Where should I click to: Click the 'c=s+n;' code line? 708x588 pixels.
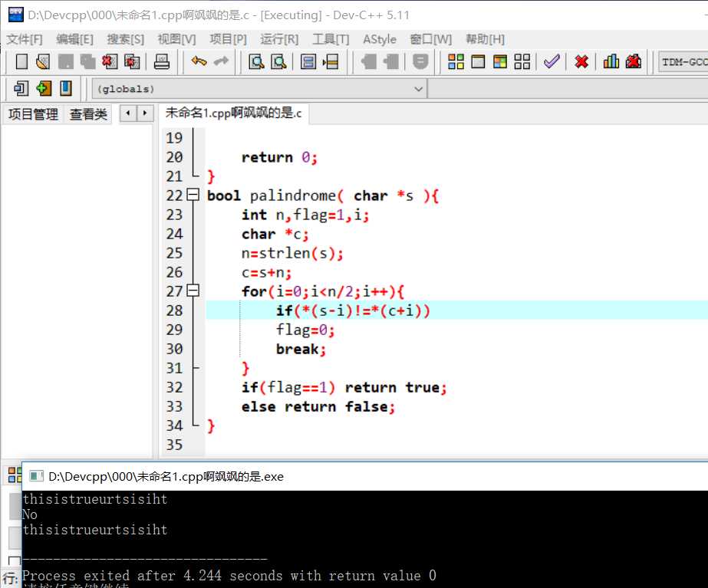click(266, 273)
